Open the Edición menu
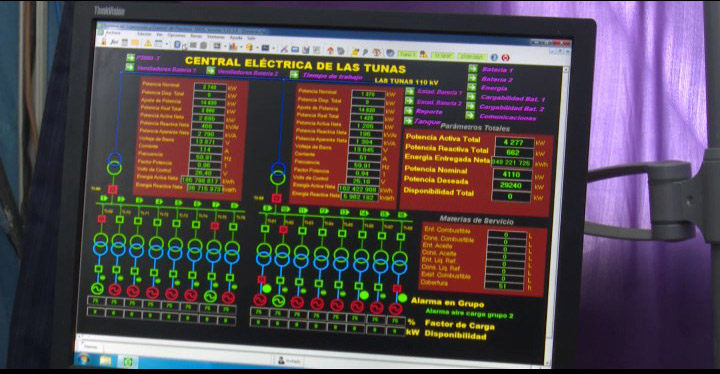The height and width of the screenshot is (374, 720). tap(144, 34)
